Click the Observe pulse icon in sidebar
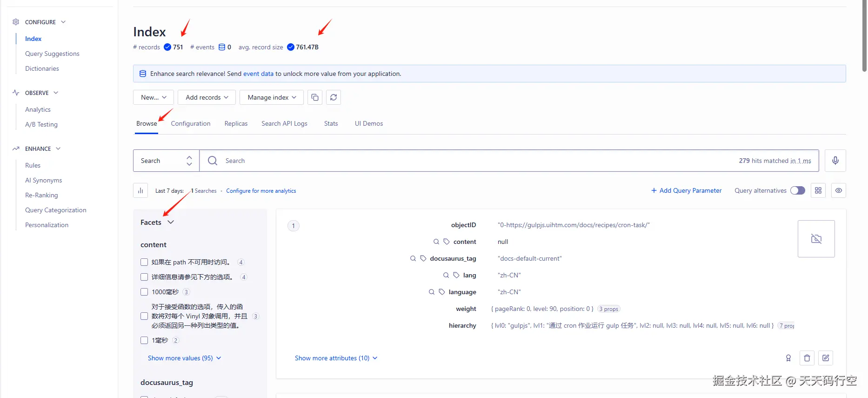 (16, 93)
